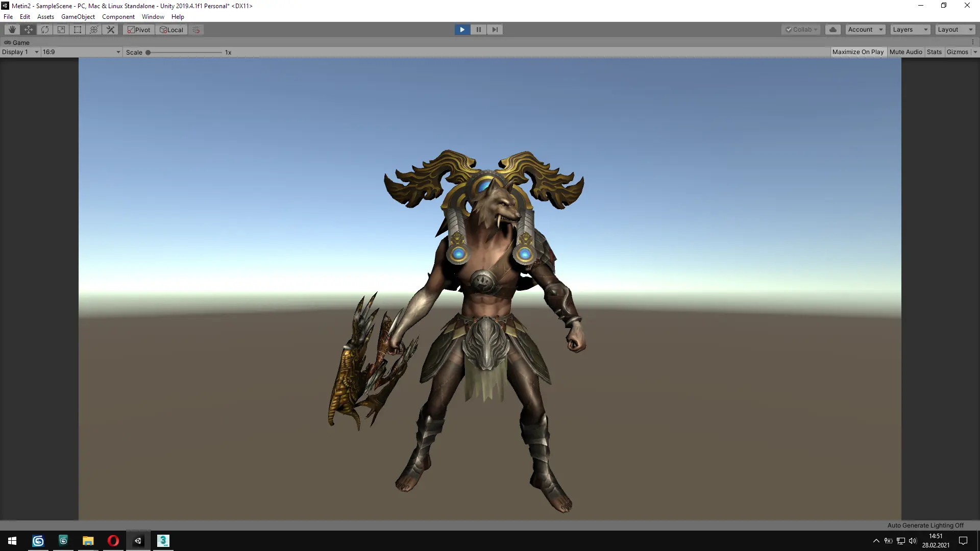Open the Account dropdown
The height and width of the screenshot is (551, 980).
pyautogui.click(x=865, y=30)
